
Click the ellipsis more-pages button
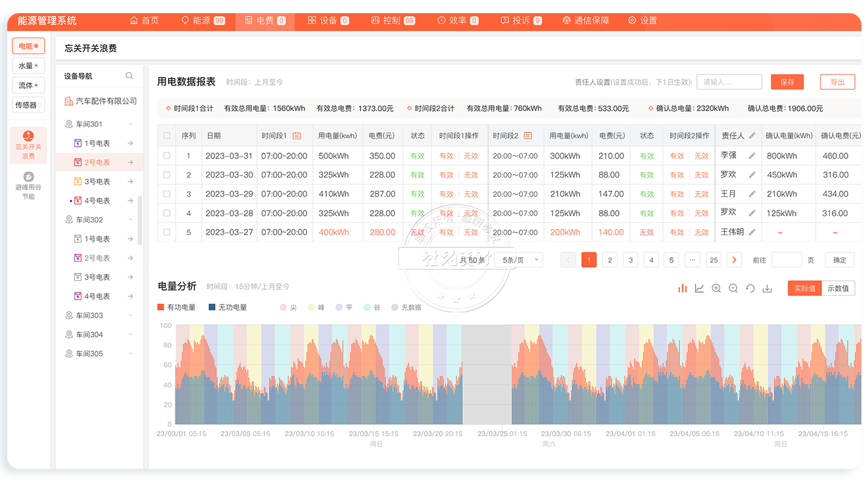[692, 260]
